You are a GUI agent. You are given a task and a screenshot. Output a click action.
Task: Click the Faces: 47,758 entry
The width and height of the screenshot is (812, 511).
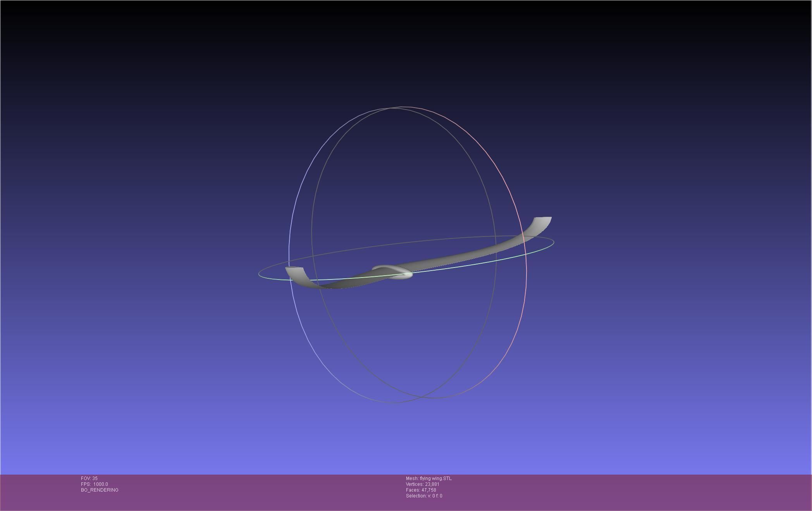tap(421, 490)
